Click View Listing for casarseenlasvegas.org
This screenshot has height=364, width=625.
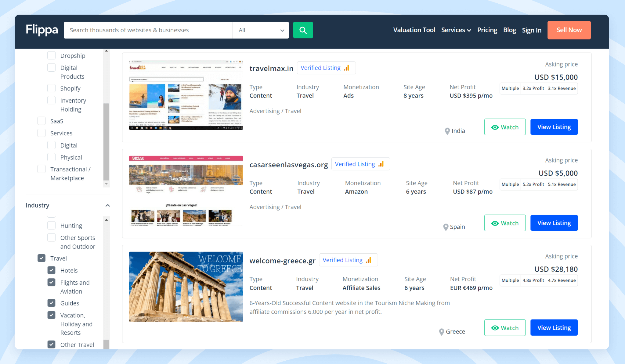[554, 223]
